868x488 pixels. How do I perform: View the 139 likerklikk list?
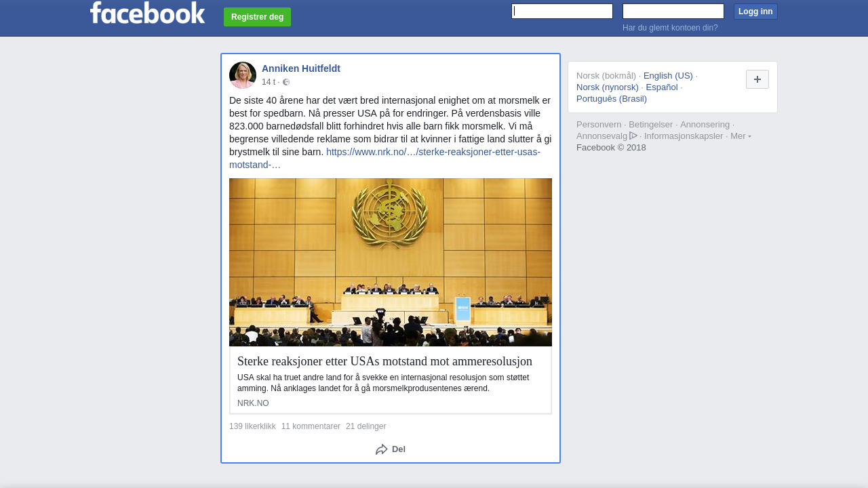252,426
